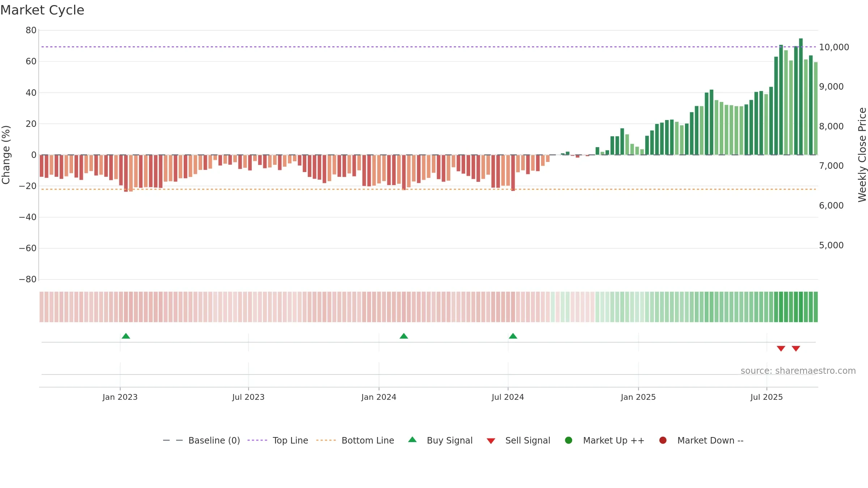
Task: Select the buy signal marker near Jul 2024
Action: [x=513, y=336]
